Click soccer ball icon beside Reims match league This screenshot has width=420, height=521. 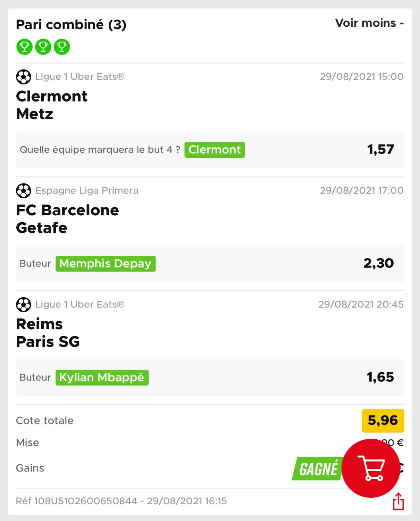coord(24,305)
